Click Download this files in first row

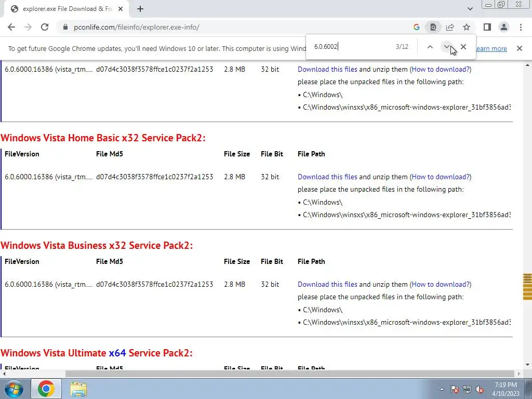[x=327, y=69]
